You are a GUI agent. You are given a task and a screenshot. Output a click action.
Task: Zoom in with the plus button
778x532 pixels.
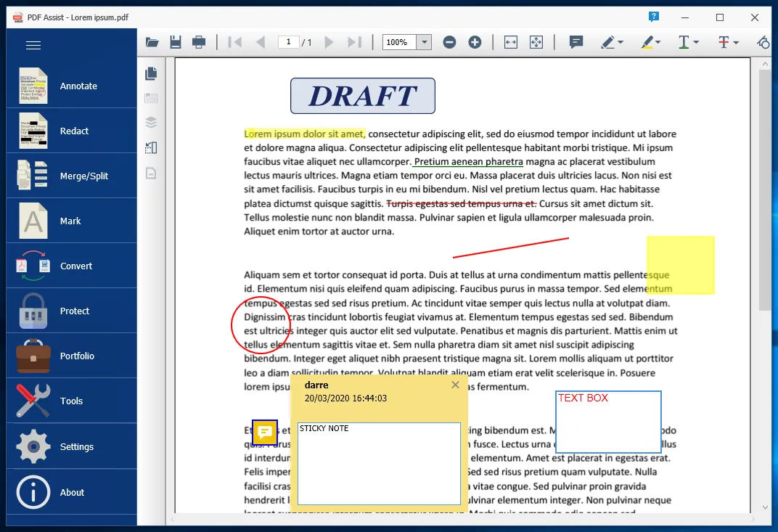pos(475,42)
